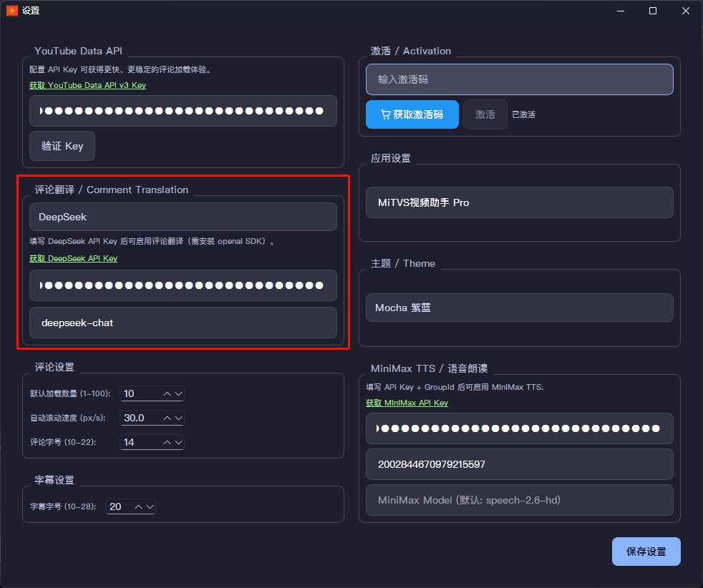Select the YouTube API Key input field

pos(183,111)
